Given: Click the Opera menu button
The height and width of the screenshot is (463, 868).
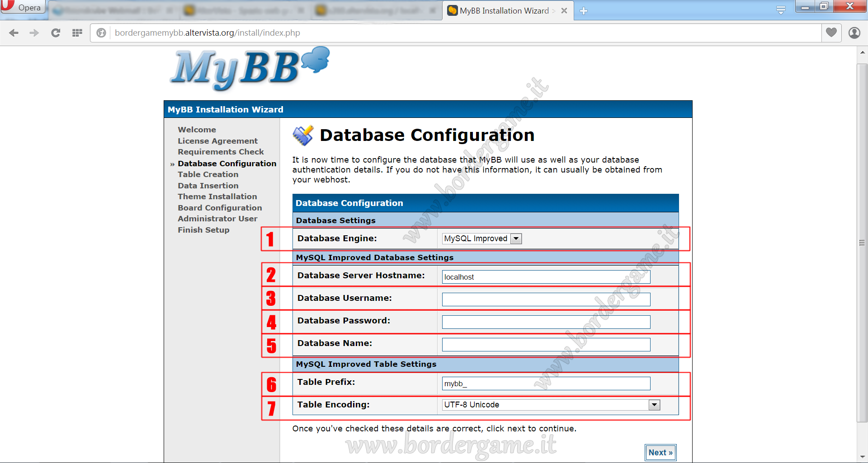Looking at the screenshot, I should tap(23, 7).
